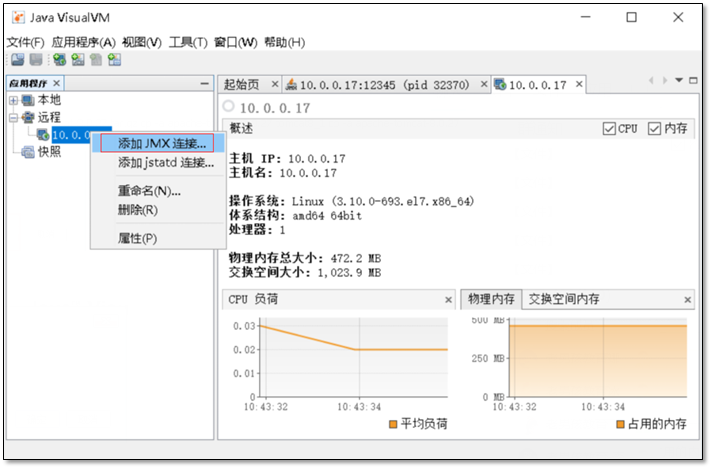712x469 pixels.
Task: Click the fourth toolbar icon below 视图 menu
Action: pos(79,60)
